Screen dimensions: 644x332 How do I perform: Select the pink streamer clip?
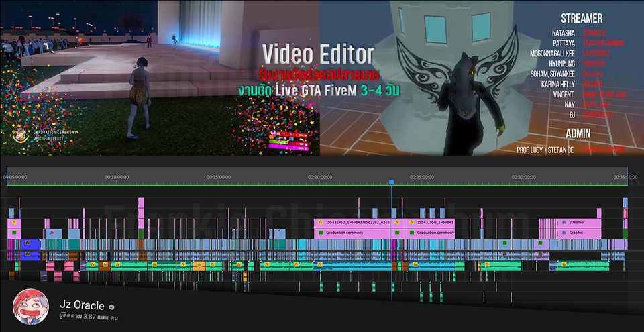coord(579,222)
